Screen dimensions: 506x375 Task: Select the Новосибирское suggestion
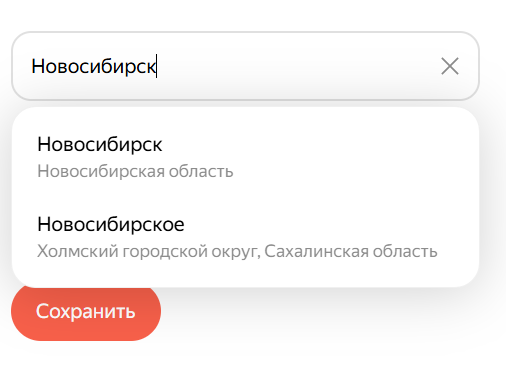245,237
